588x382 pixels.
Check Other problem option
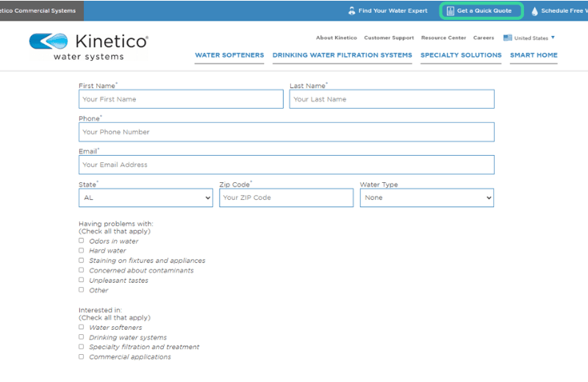click(x=81, y=289)
